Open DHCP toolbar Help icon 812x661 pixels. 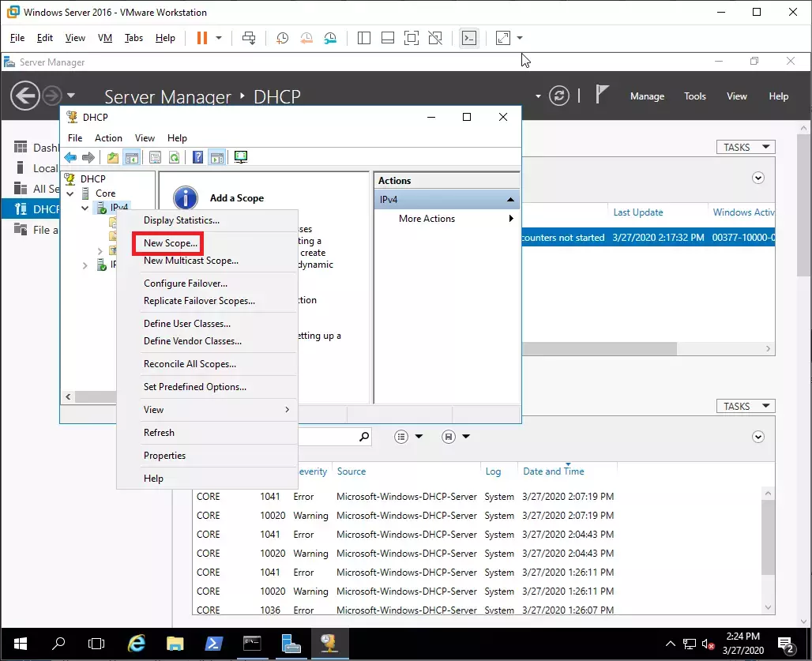pyautogui.click(x=197, y=157)
